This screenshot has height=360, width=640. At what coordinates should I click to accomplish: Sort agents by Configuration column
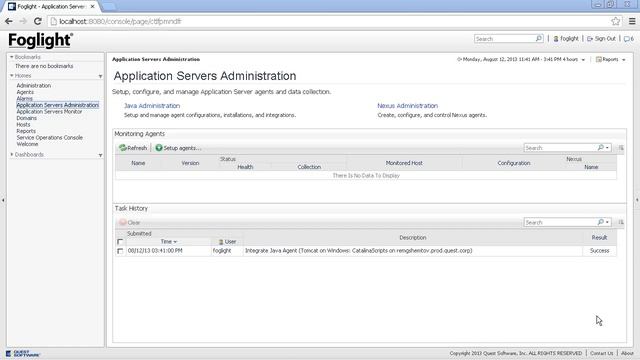[x=513, y=163]
